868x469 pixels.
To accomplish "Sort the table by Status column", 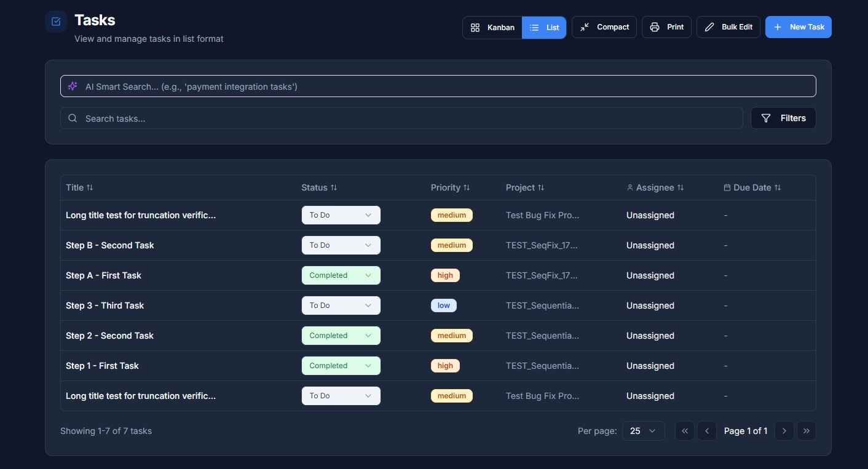I will tap(319, 187).
